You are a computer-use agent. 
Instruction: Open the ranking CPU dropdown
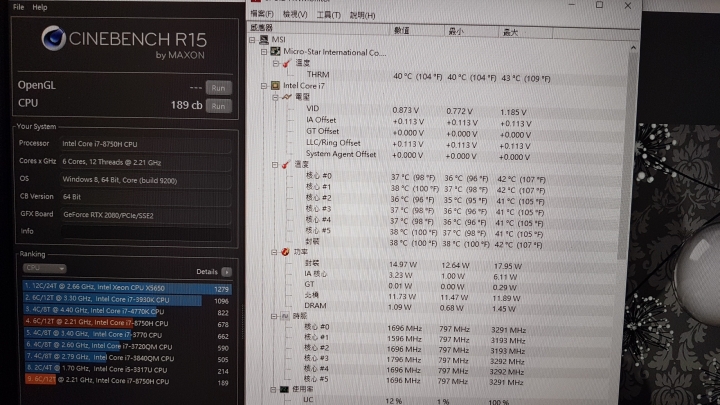point(44,268)
